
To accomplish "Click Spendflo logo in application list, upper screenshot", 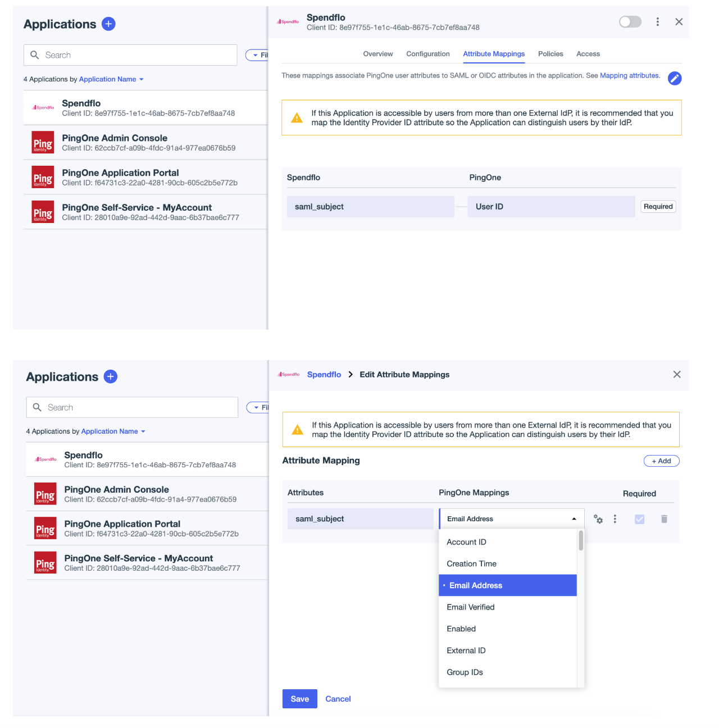I will pyautogui.click(x=43, y=107).
